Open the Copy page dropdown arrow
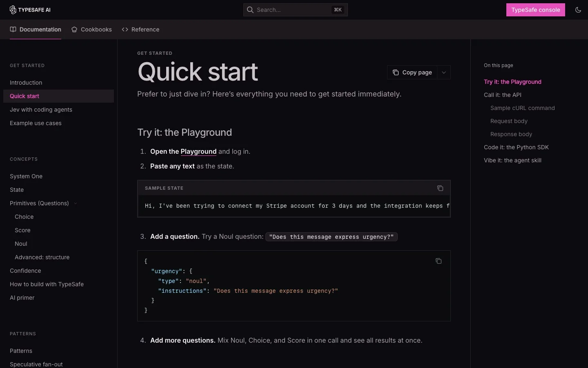 444,72
